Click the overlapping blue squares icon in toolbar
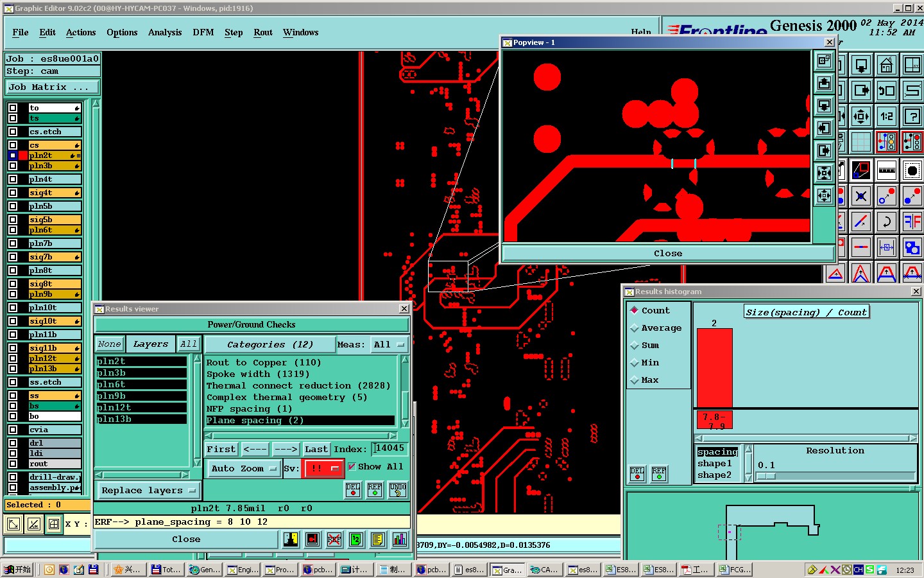This screenshot has width=924, height=578. click(912, 247)
